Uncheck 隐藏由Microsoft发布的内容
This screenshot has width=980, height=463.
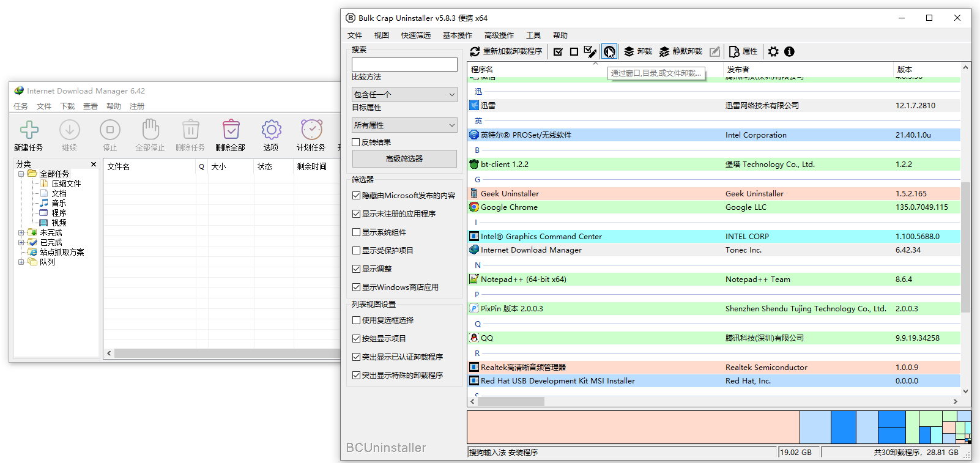pos(356,195)
